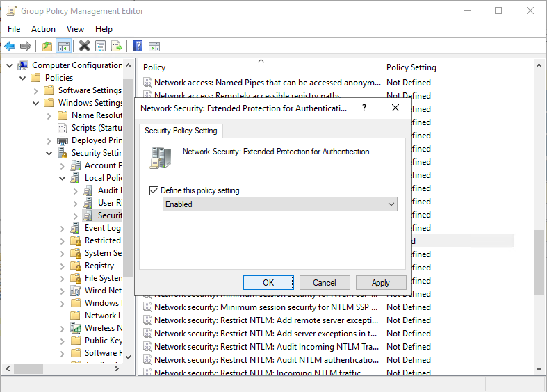The width and height of the screenshot is (547, 392).
Task: Click the Back arrow toolbar icon
Action: 10,46
